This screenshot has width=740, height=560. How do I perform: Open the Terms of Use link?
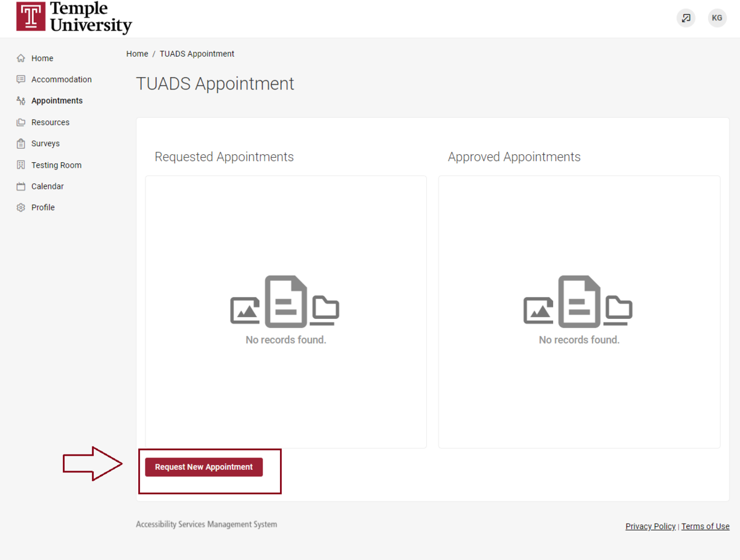click(705, 526)
